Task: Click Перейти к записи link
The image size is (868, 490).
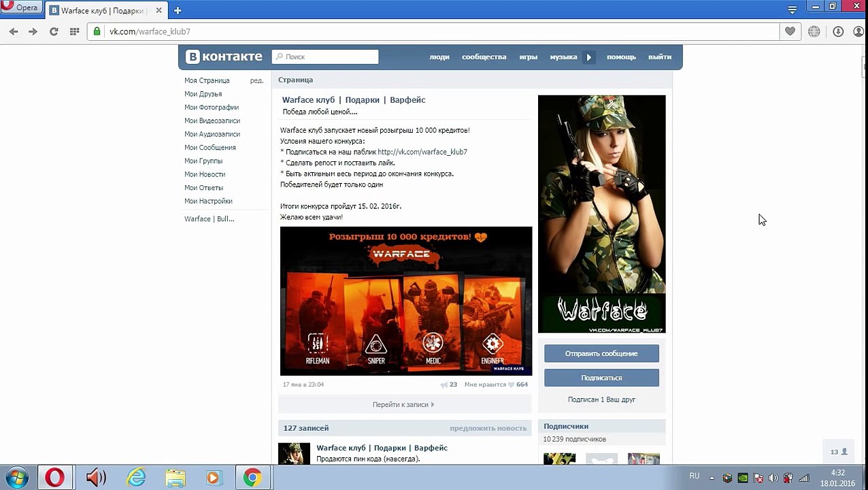Action: pos(403,404)
